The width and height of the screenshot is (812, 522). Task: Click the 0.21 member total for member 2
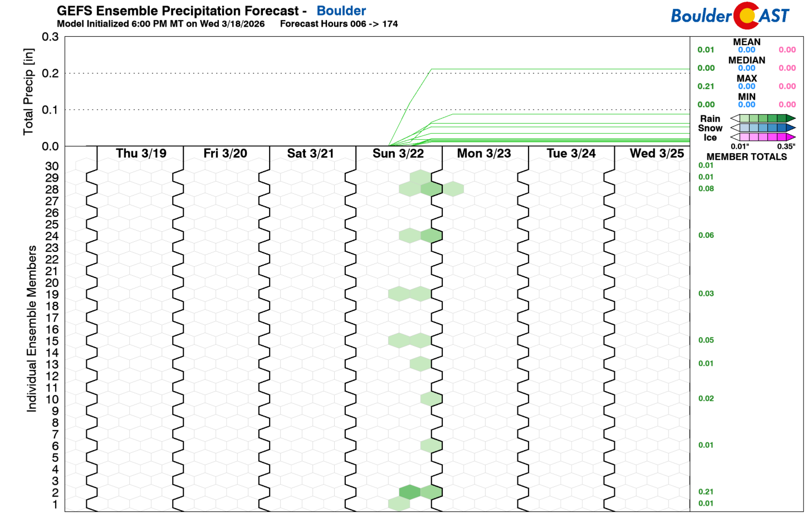pos(706,492)
